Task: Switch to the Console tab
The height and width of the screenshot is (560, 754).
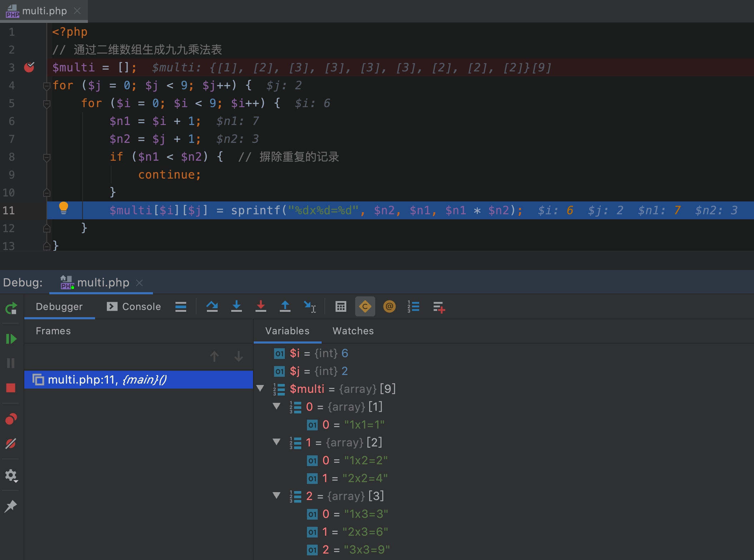Action: click(x=134, y=307)
